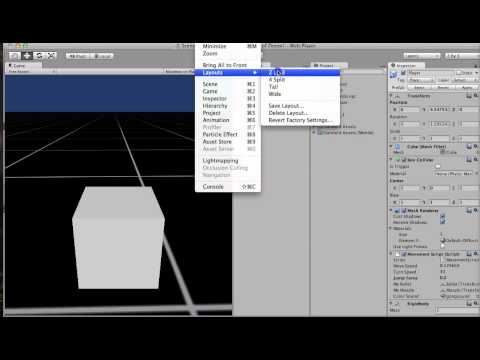This screenshot has height=360, width=480.
Task: Select the Move transform tool
Action: (27, 56)
